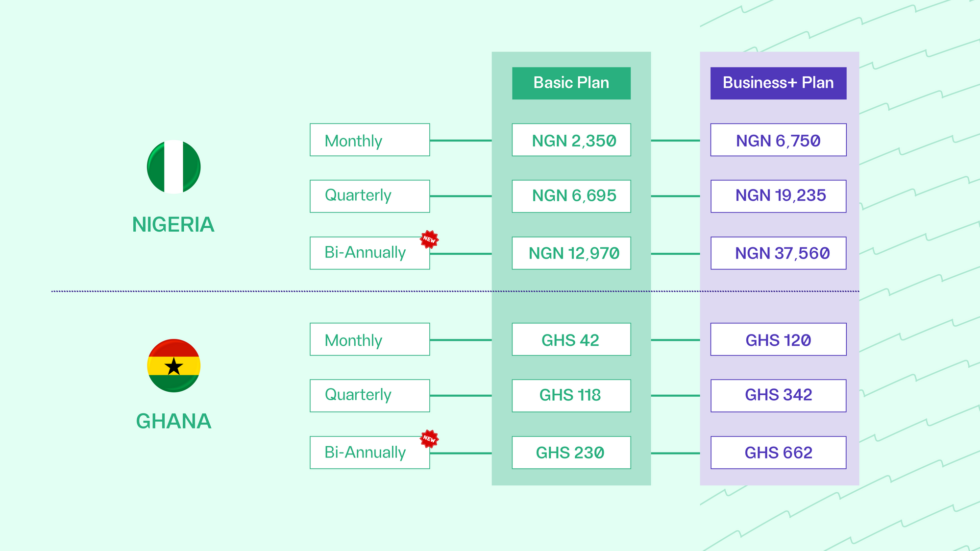Viewport: 980px width, 551px height.
Task: Click the NEW badge on Ghana Bi-Annually
Action: 429,439
